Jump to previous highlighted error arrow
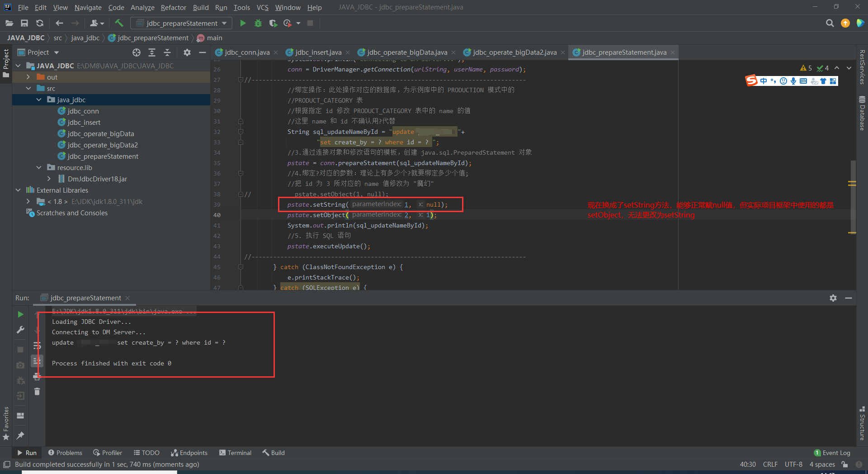The height and width of the screenshot is (474, 868). click(x=837, y=68)
